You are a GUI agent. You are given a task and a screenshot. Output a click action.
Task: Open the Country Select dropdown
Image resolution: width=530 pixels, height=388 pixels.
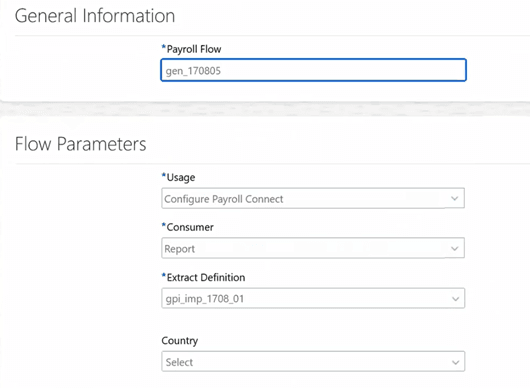(313, 362)
